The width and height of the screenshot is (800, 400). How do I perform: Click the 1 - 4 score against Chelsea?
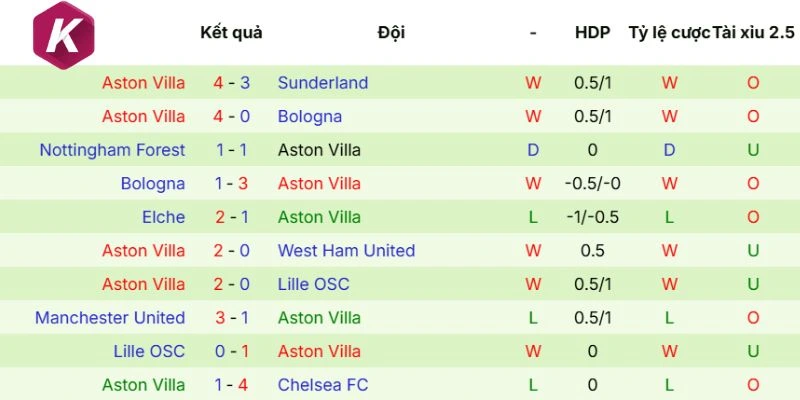[x=231, y=384]
